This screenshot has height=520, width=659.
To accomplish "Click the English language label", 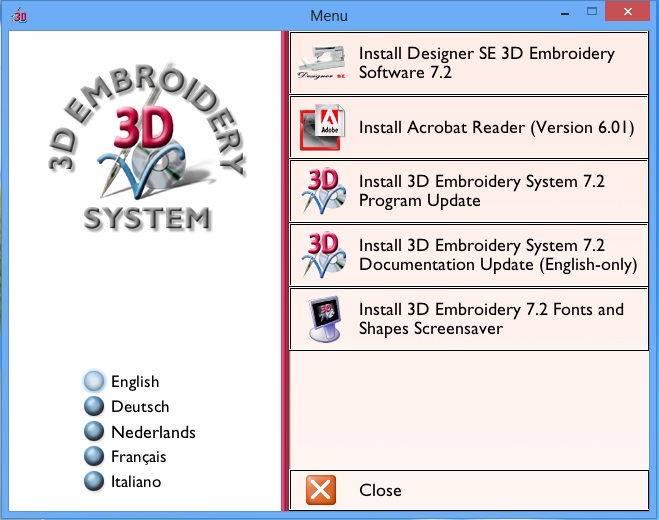I will pos(135,382).
